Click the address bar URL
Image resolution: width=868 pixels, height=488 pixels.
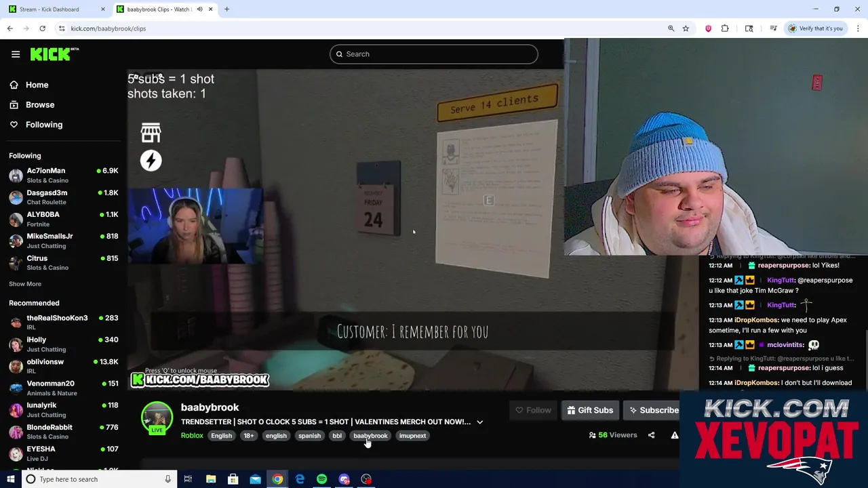click(108, 28)
